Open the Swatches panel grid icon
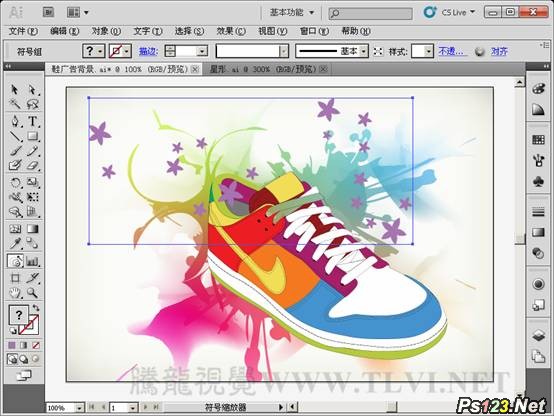The width and height of the screenshot is (554, 416). [538, 140]
